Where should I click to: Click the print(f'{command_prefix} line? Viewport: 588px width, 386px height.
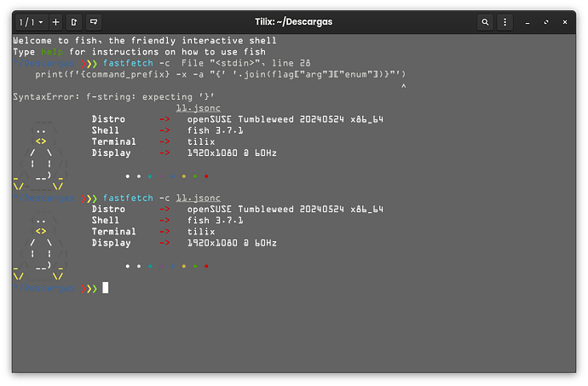click(221, 74)
